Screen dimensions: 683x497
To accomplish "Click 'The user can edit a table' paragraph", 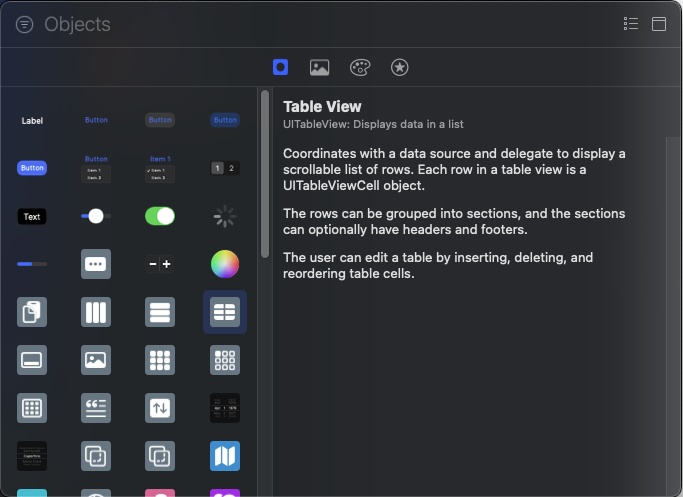I will point(438,265).
